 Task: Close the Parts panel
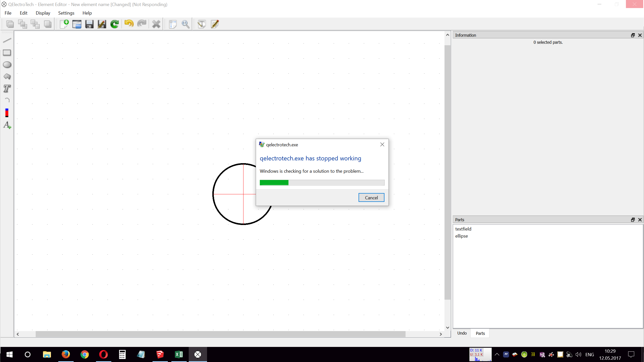click(x=640, y=220)
